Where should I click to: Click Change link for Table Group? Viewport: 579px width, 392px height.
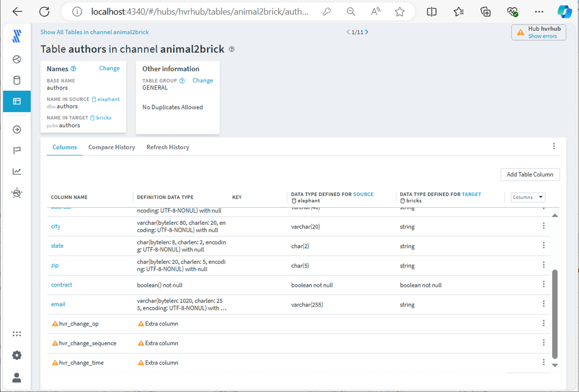tap(203, 81)
